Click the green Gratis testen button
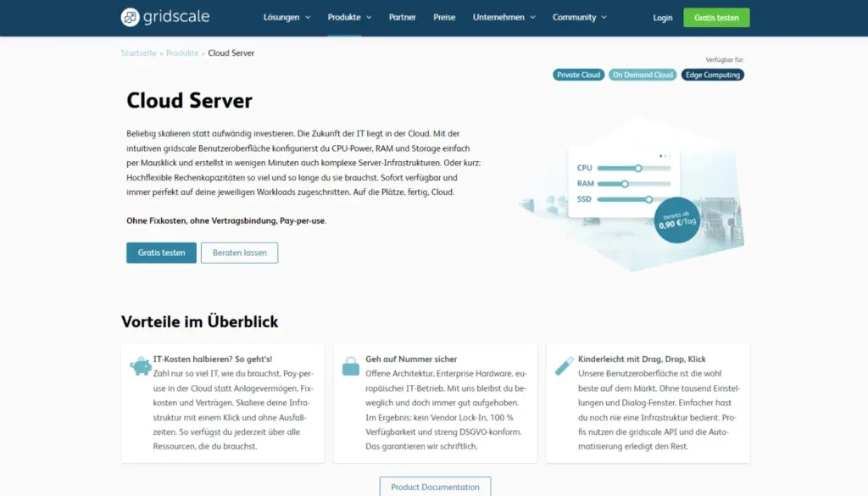868x496 pixels. coord(716,16)
